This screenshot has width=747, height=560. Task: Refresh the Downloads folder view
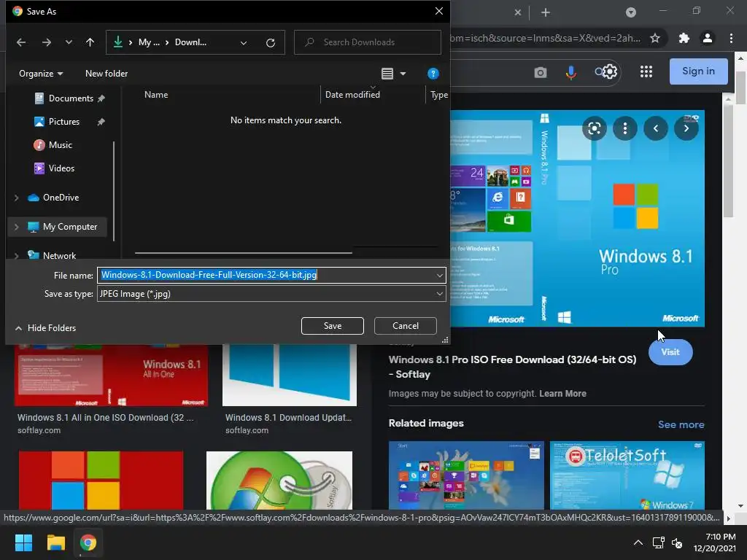(x=270, y=43)
